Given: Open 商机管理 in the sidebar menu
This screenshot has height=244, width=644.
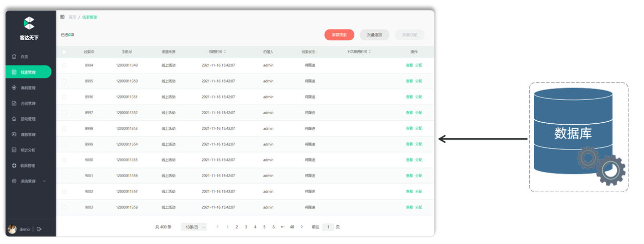Looking at the screenshot, I should [28, 88].
